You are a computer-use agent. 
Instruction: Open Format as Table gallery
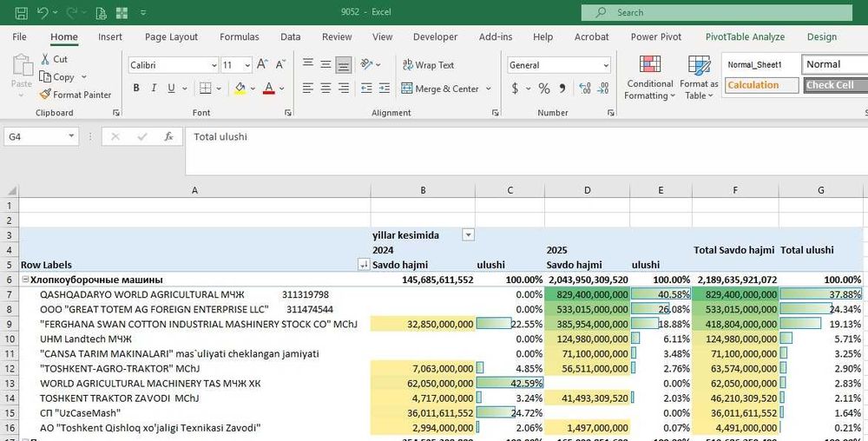pos(699,77)
